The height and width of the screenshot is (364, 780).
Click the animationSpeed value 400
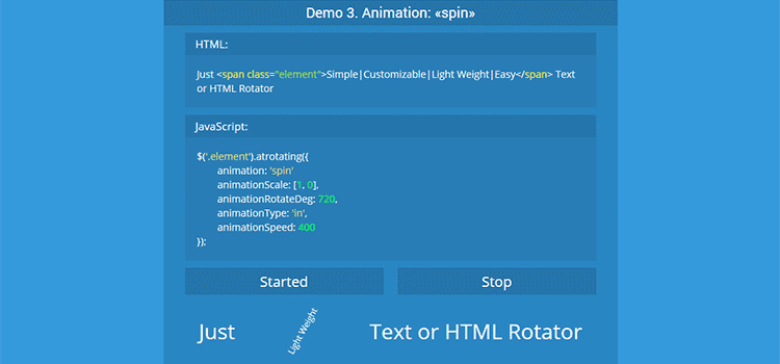306,228
